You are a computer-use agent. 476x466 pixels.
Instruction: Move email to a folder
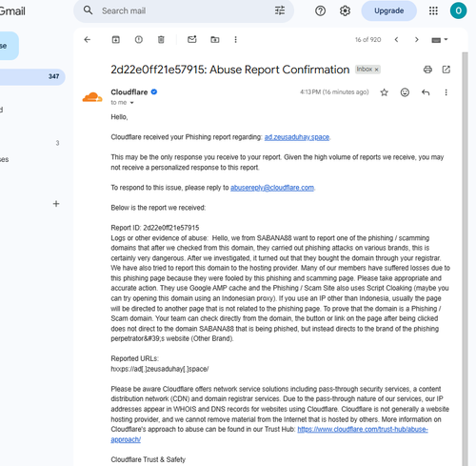point(215,39)
